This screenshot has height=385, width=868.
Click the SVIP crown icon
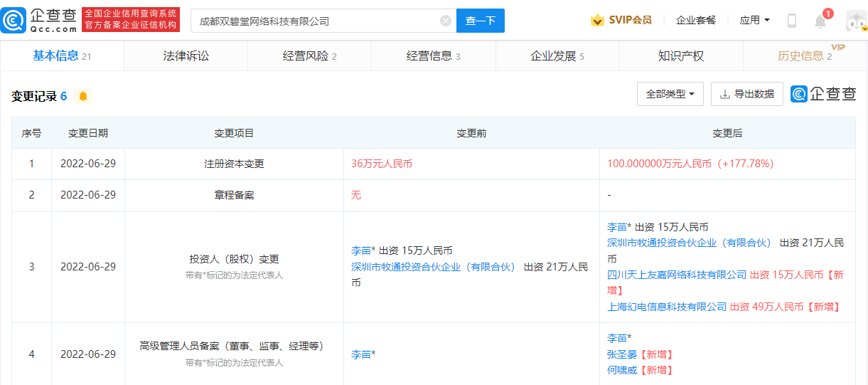click(598, 20)
